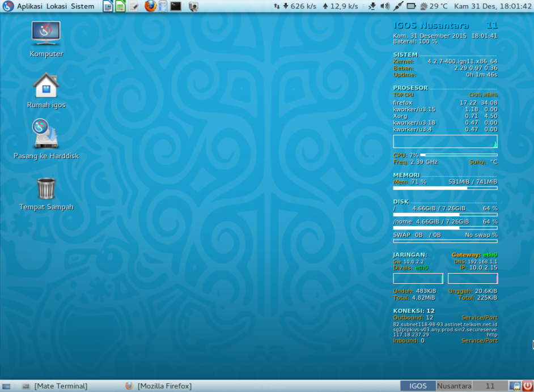Lock the screen using the padlock button
Screen dimensions: 534x392
tap(515, 386)
